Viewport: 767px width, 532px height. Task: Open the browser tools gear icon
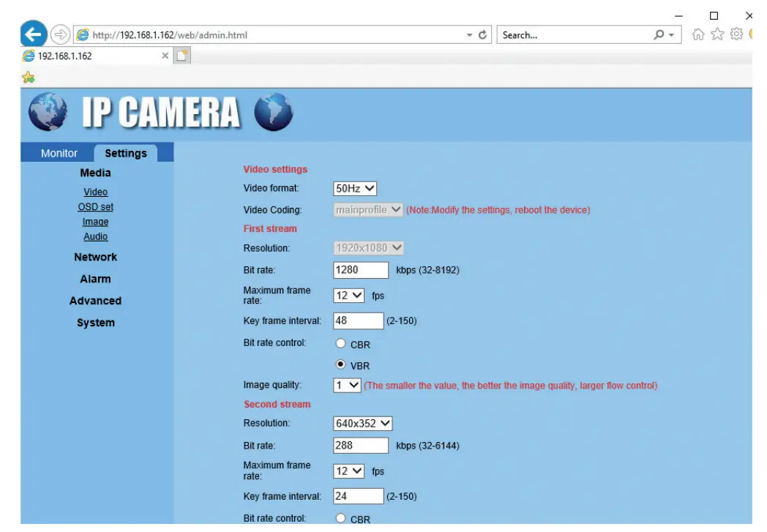coord(736,34)
